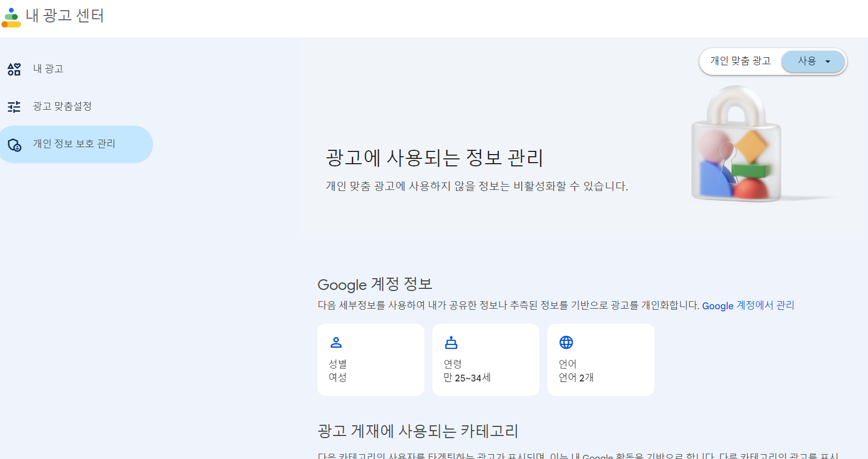Click the birthday cake icon on 연령 card
Image resolution: width=868 pixels, height=459 pixels.
[452, 342]
